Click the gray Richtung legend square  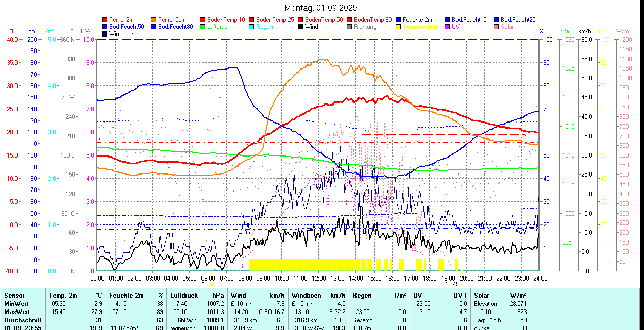[x=350, y=27]
